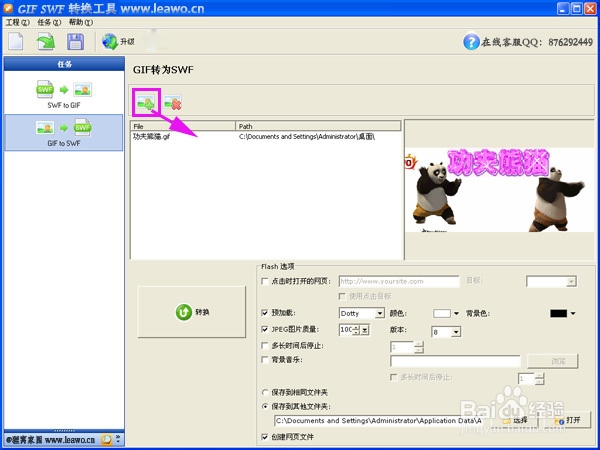
Task: Click the Path column header
Action: (x=318, y=126)
